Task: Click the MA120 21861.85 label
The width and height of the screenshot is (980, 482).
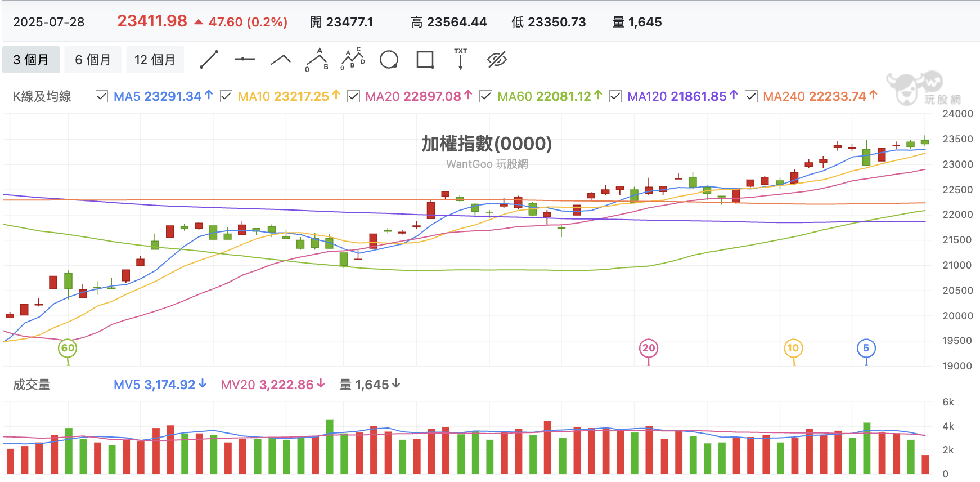Action: point(682,96)
